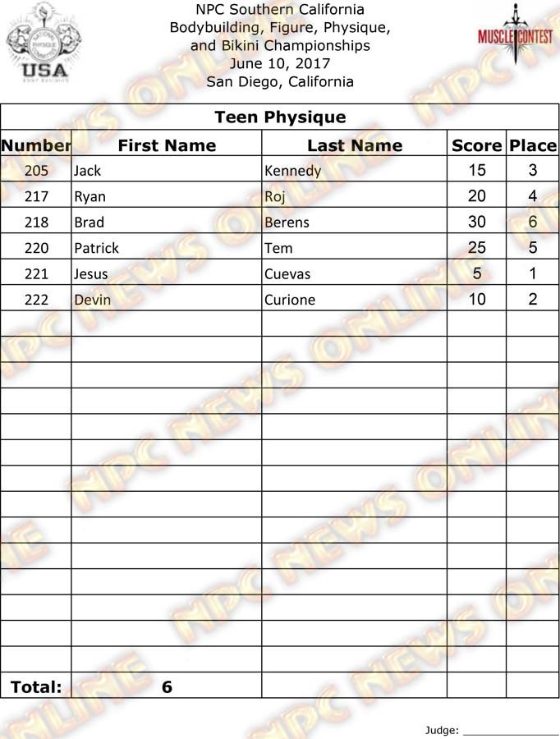Click competitor number 217

37,196
